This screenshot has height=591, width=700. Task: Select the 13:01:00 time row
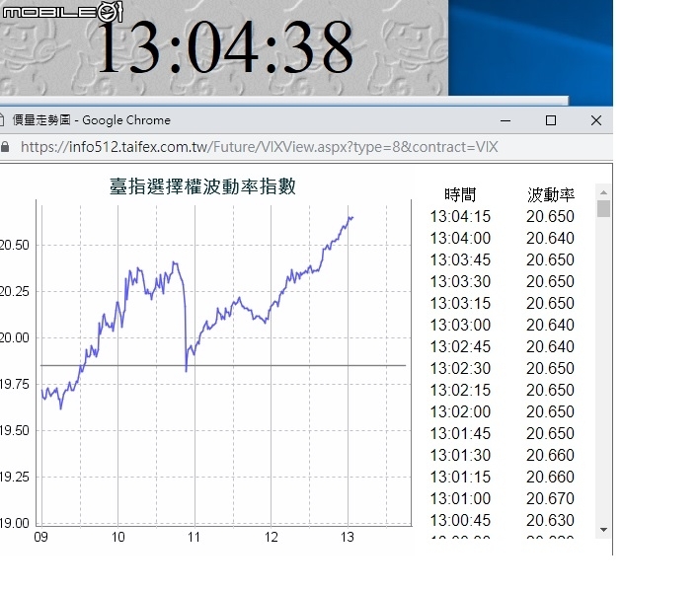[503, 498]
